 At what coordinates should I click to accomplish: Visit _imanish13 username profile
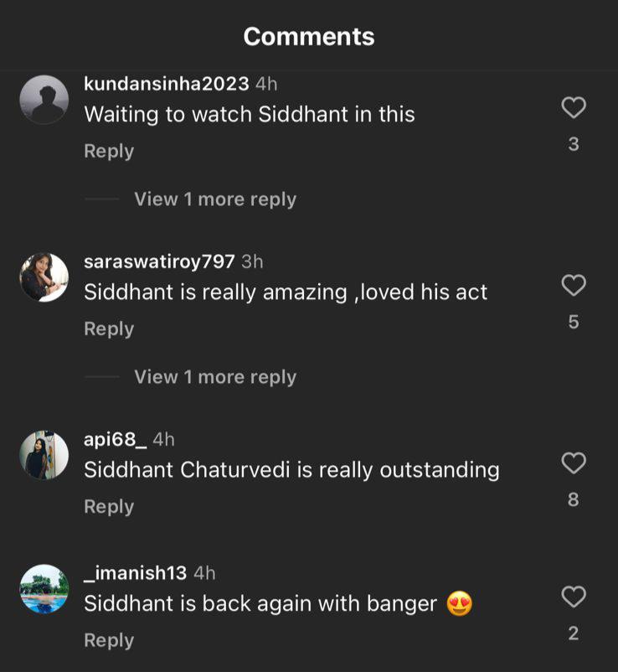point(136,573)
